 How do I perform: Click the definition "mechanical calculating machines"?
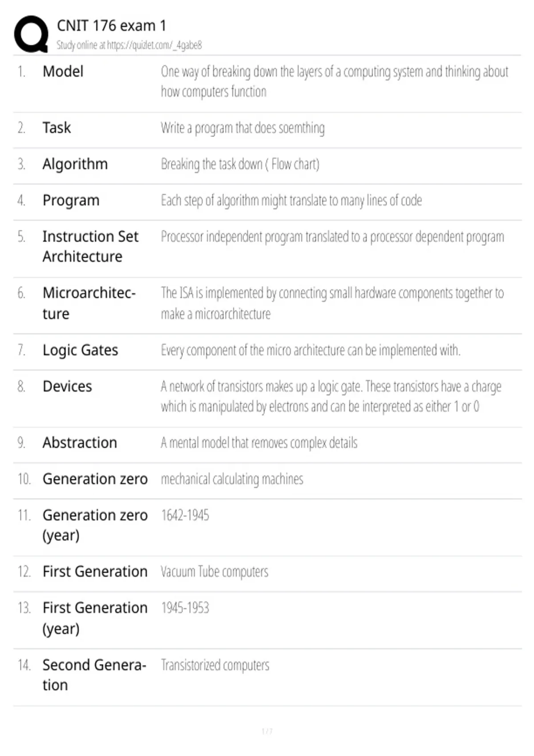tap(232, 479)
